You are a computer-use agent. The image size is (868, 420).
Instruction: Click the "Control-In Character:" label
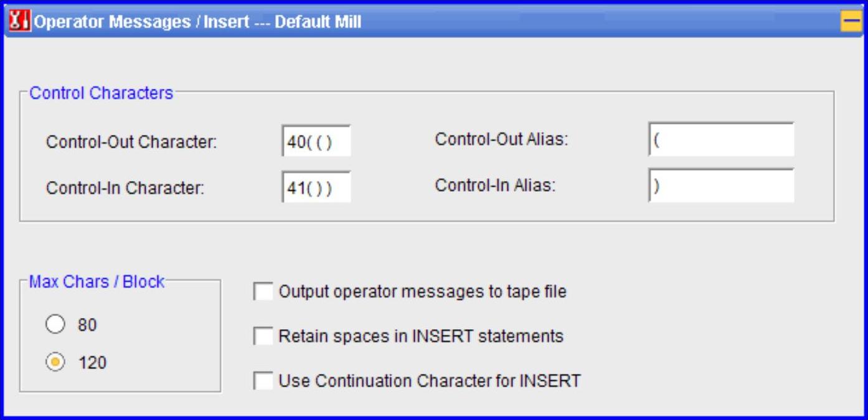click(125, 188)
